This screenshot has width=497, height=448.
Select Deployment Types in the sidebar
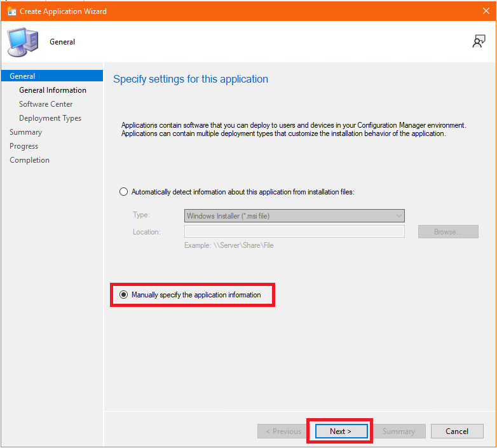(x=50, y=118)
